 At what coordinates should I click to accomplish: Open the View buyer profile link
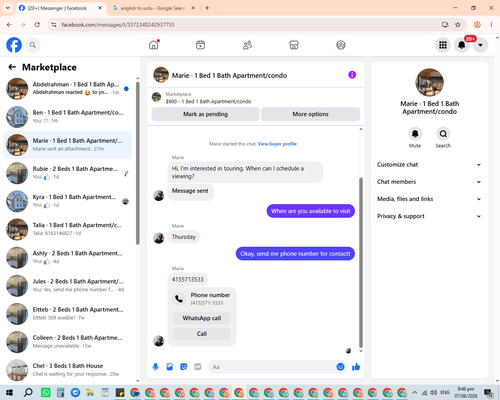[x=277, y=144]
